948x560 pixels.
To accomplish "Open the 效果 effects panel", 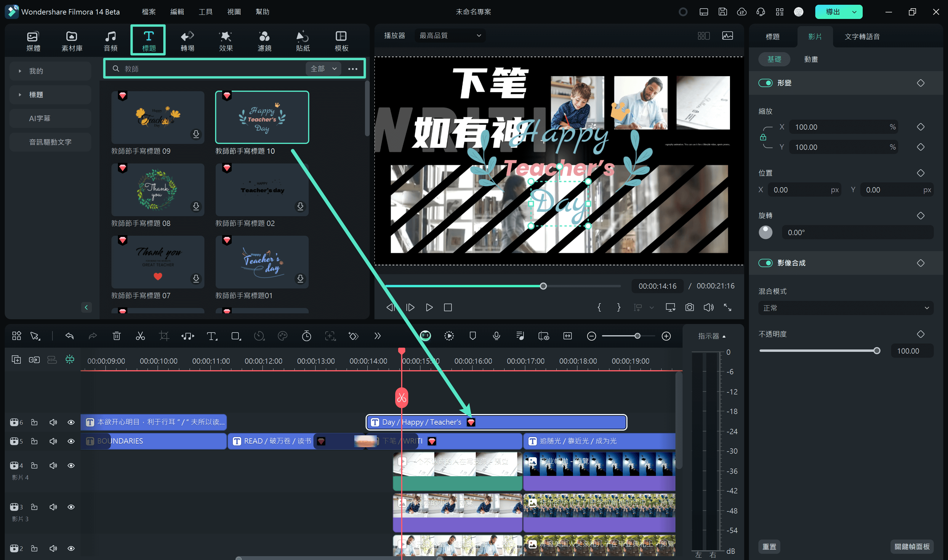I will point(226,41).
